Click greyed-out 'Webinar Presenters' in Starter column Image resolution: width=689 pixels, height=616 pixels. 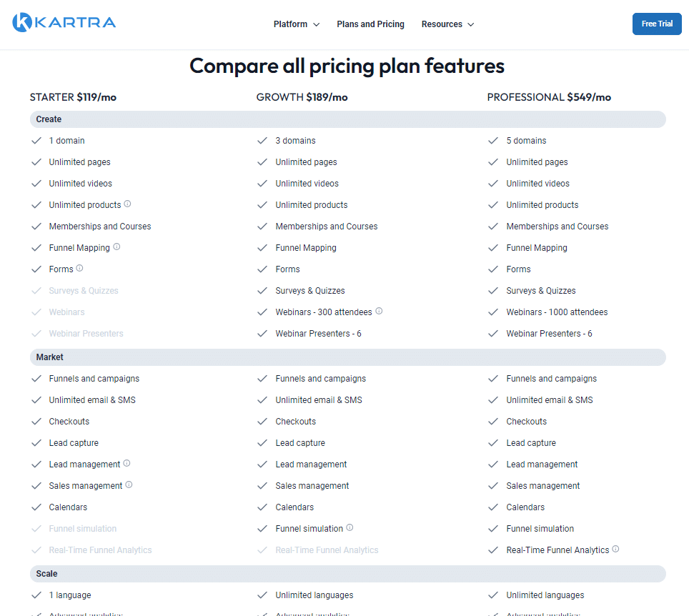pyautogui.click(x=86, y=334)
